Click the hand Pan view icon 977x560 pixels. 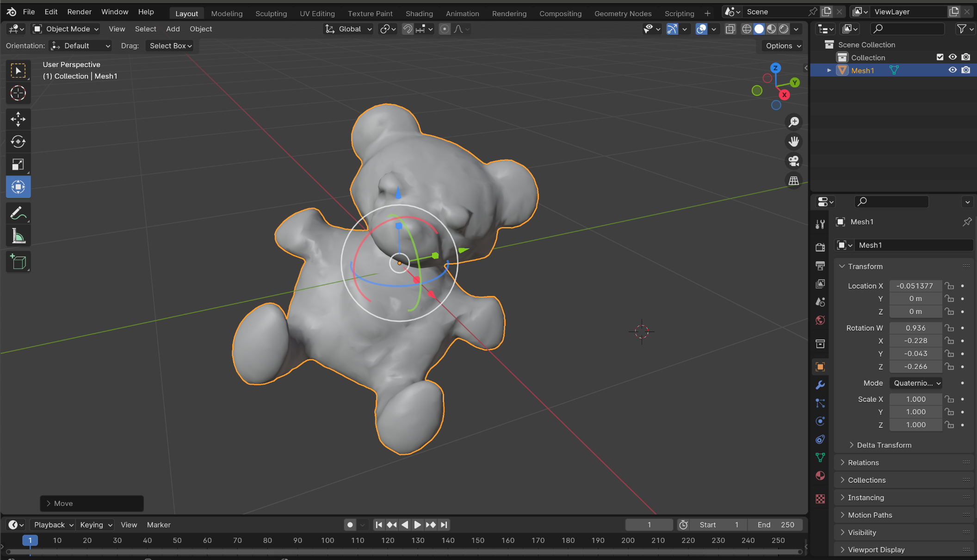794,142
